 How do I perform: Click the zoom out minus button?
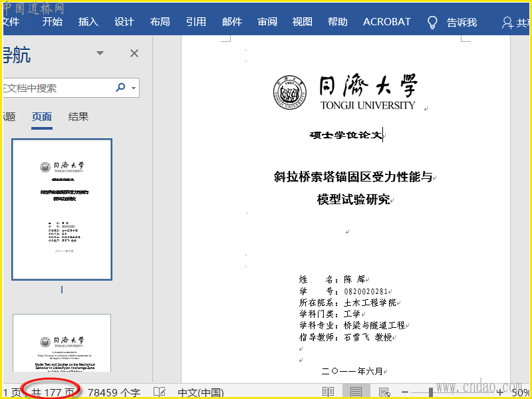point(405,392)
